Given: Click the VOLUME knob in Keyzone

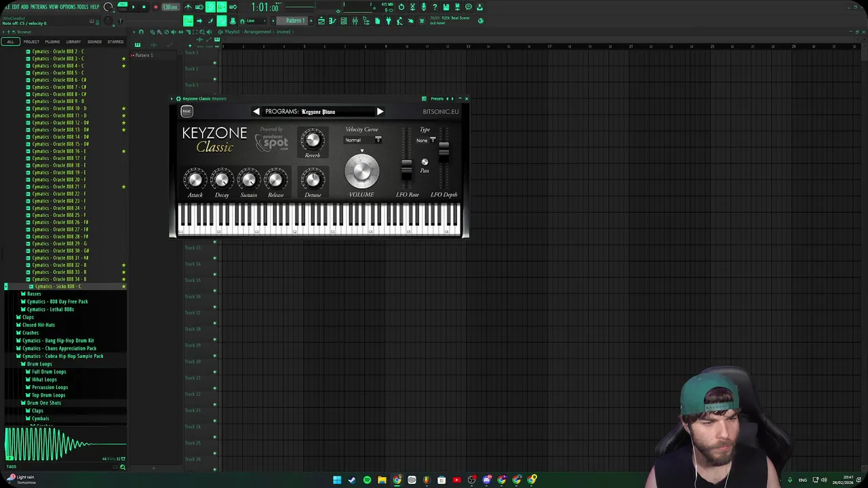Looking at the screenshot, I should click(361, 171).
